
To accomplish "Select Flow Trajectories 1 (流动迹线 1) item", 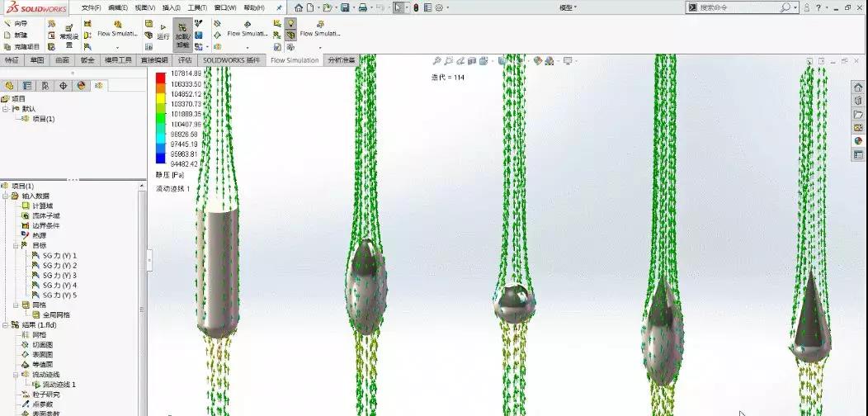I will pyautogui.click(x=59, y=384).
